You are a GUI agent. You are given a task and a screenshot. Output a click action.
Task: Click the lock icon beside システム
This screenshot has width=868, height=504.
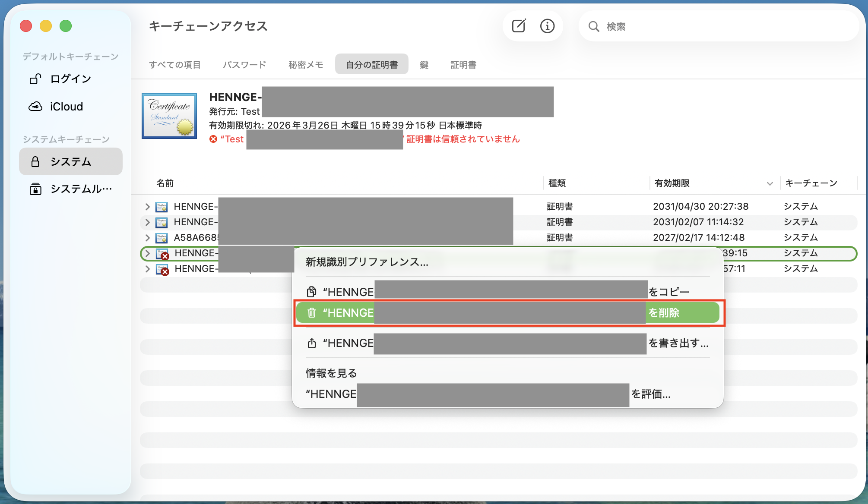(35, 162)
